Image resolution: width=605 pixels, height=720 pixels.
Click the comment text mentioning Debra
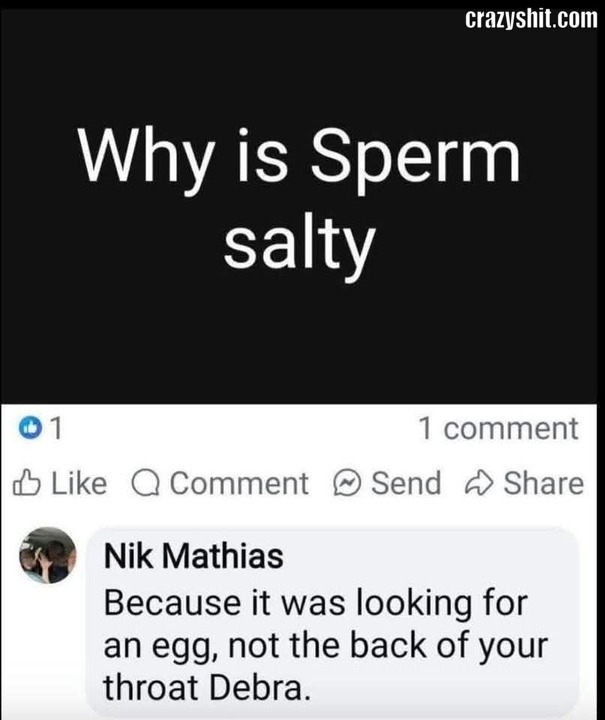coord(325,645)
